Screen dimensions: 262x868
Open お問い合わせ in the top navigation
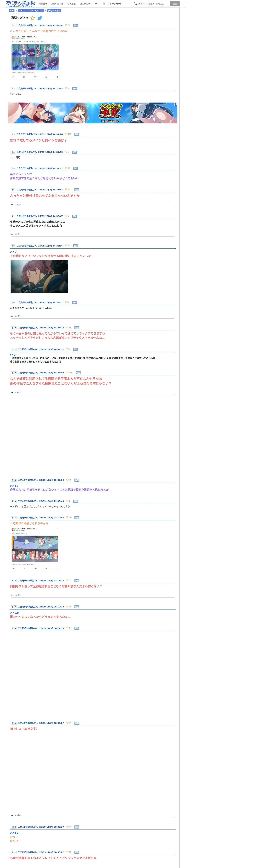[57, 4]
